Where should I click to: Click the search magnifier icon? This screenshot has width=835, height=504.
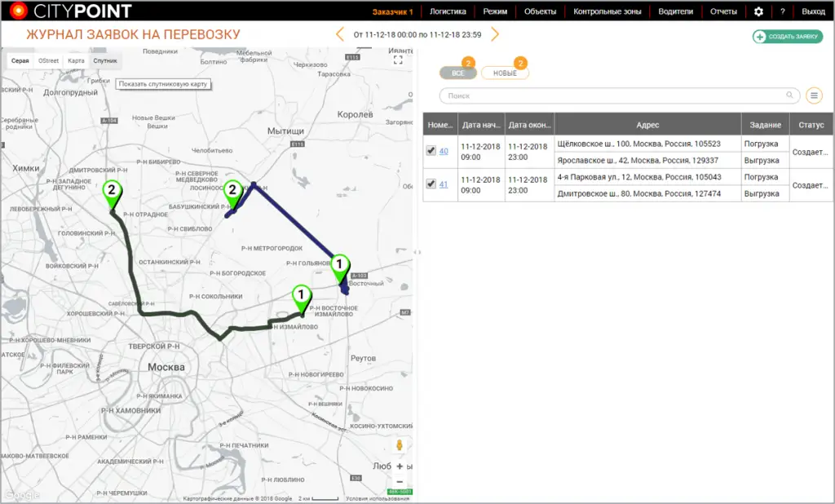789,95
